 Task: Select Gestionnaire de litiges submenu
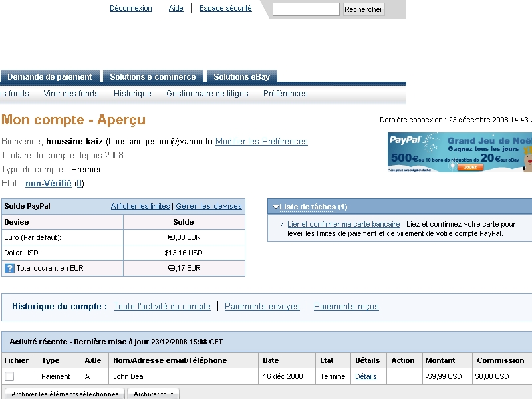[x=207, y=94]
